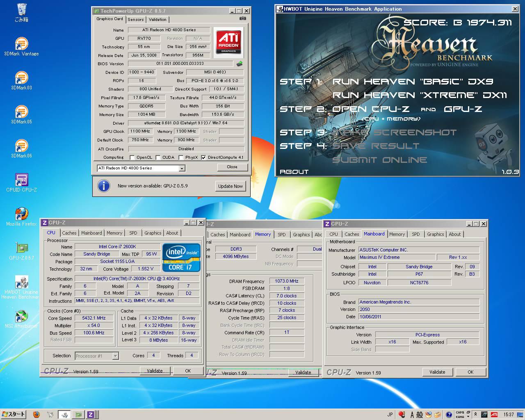Viewport: 525px width, 420px height.
Task: Enable the OpenCL checkbox in GPU-Z
Action: coord(132,157)
